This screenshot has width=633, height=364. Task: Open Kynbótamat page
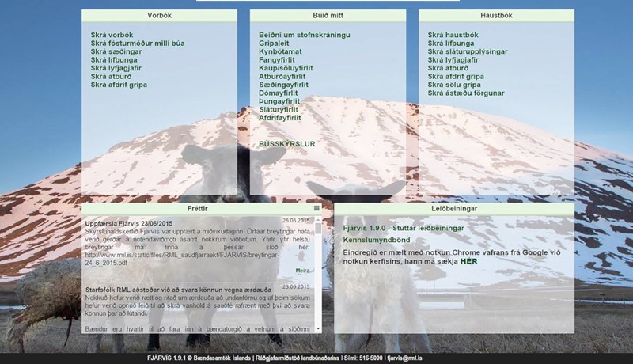(281, 51)
